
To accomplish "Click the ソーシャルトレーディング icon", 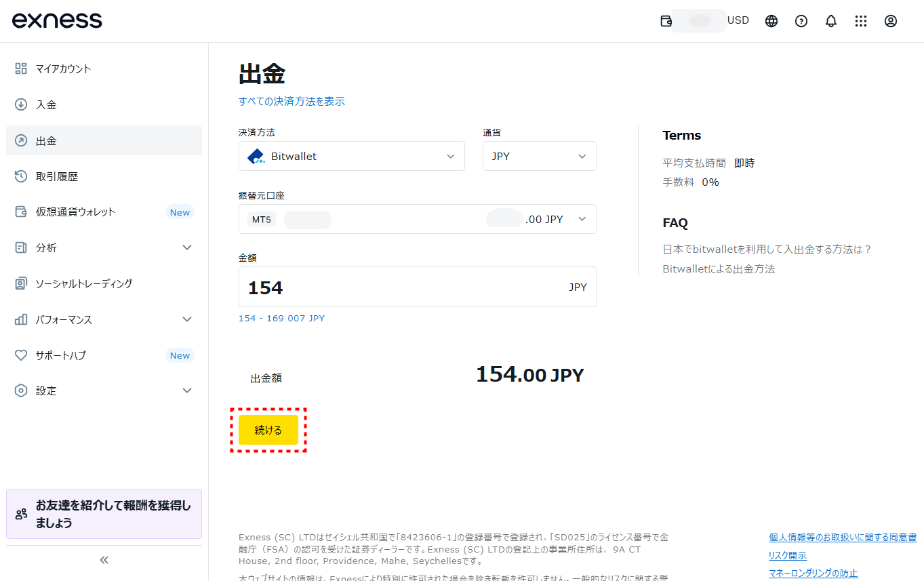I will [x=21, y=283].
